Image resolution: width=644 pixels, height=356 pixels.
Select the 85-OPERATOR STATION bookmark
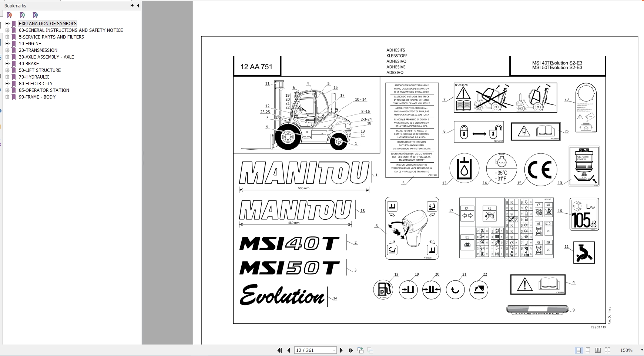coord(44,90)
